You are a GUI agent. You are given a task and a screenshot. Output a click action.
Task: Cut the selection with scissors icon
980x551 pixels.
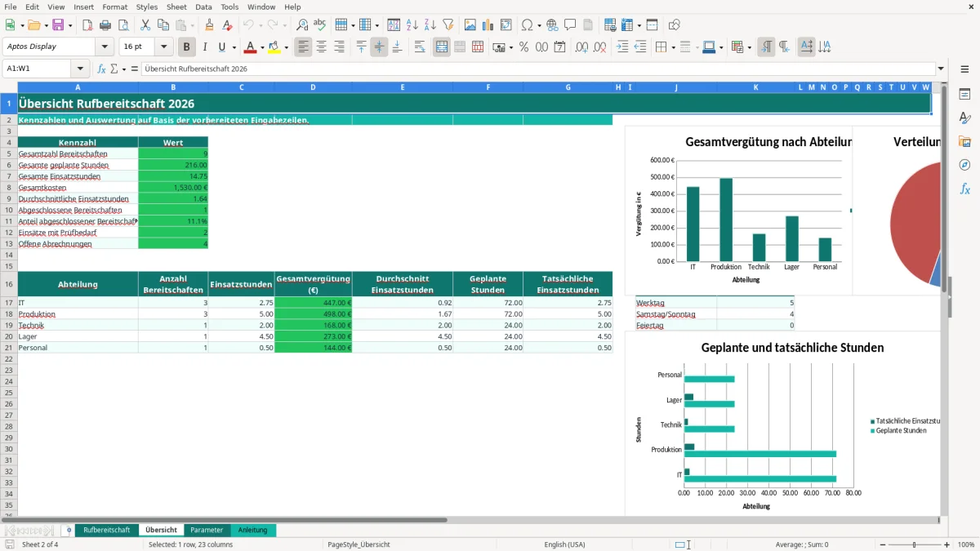click(145, 25)
